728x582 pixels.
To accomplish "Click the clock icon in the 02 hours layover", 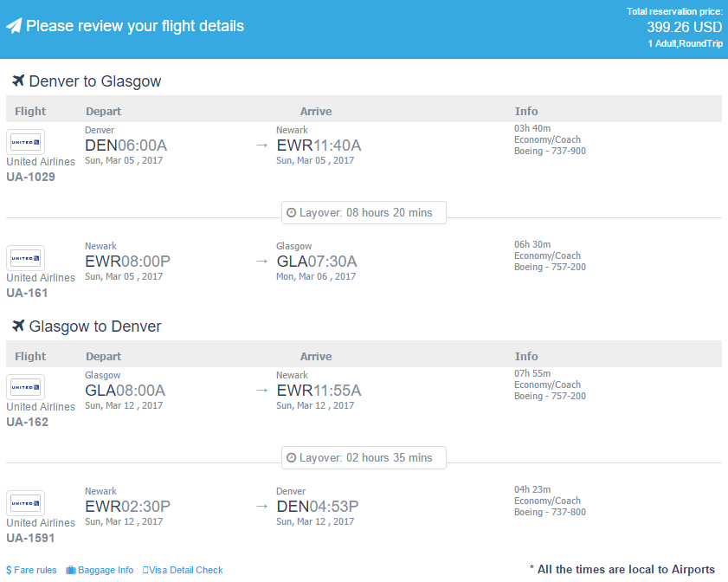I will tap(291, 458).
